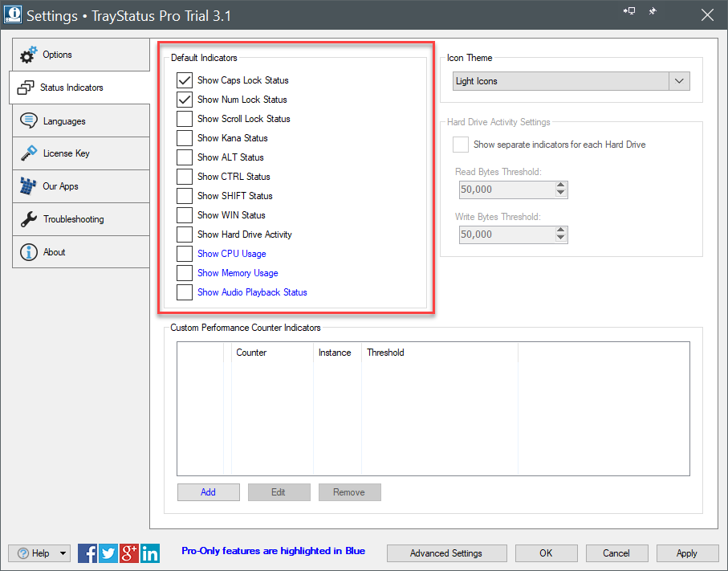Screen dimensions: 728x571
Task: Click the Advanced Settings button
Action: pyautogui.click(x=446, y=553)
